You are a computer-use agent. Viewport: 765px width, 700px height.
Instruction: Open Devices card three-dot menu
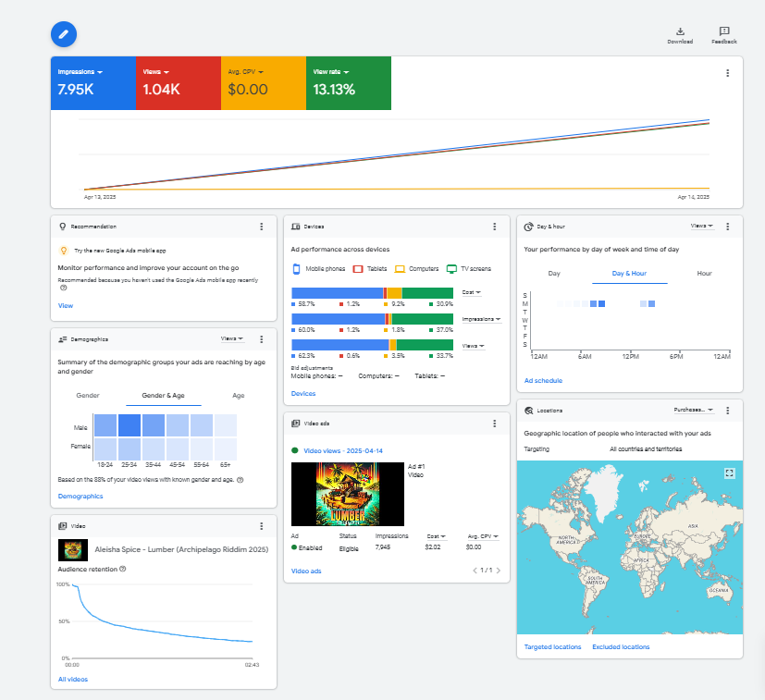click(494, 226)
